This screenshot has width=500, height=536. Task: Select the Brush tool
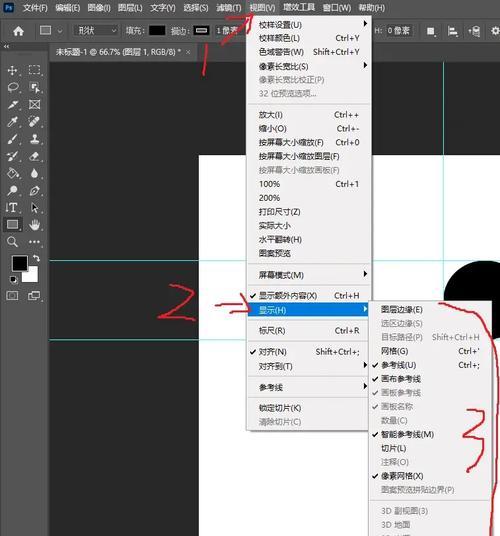(x=13, y=139)
